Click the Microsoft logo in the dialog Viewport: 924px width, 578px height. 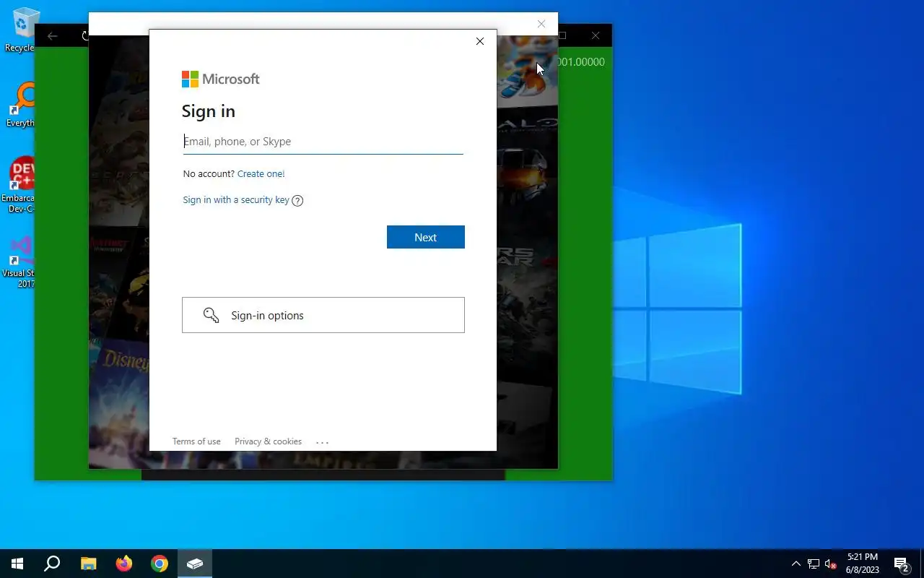220,79
